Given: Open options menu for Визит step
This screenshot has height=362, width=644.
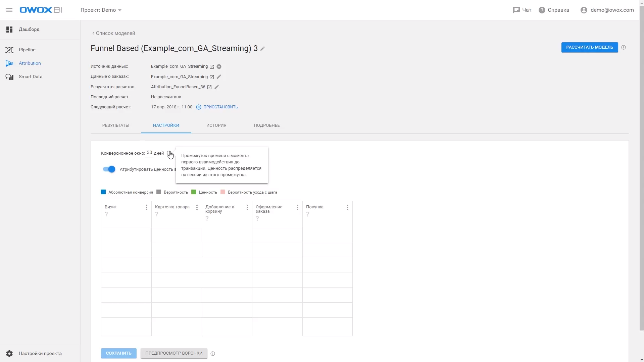Looking at the screenshot, I should pyautogui.click(x=147, y=207).
